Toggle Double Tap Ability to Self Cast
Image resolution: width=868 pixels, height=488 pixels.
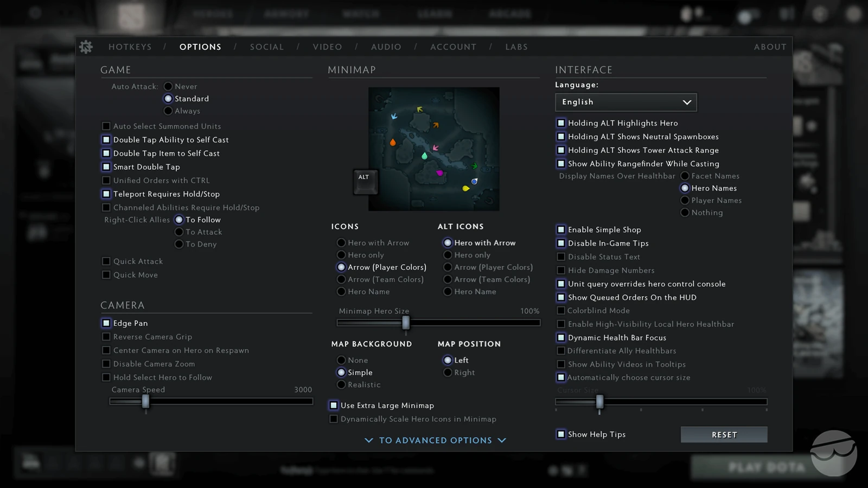106,140
